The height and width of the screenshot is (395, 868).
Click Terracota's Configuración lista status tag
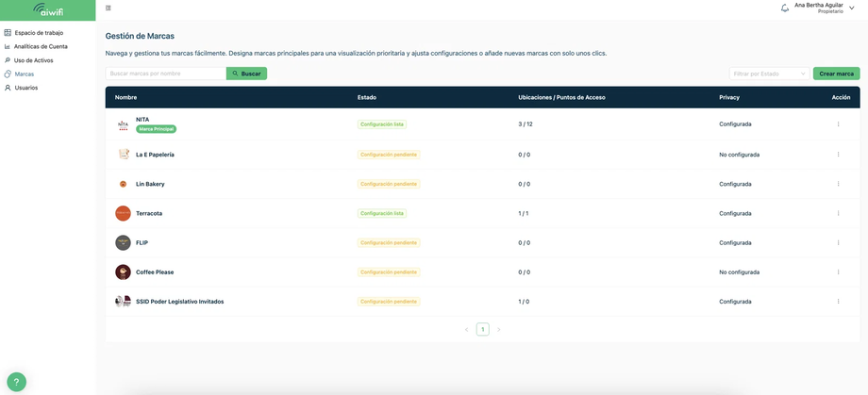pyautogui.click(x=382, y=213)
